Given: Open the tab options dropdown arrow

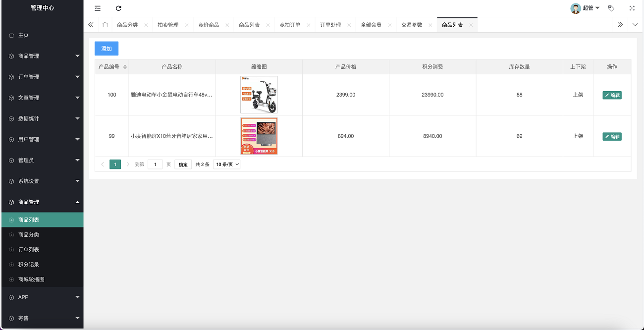Looking at the screenshot, I should coord(635,25).
